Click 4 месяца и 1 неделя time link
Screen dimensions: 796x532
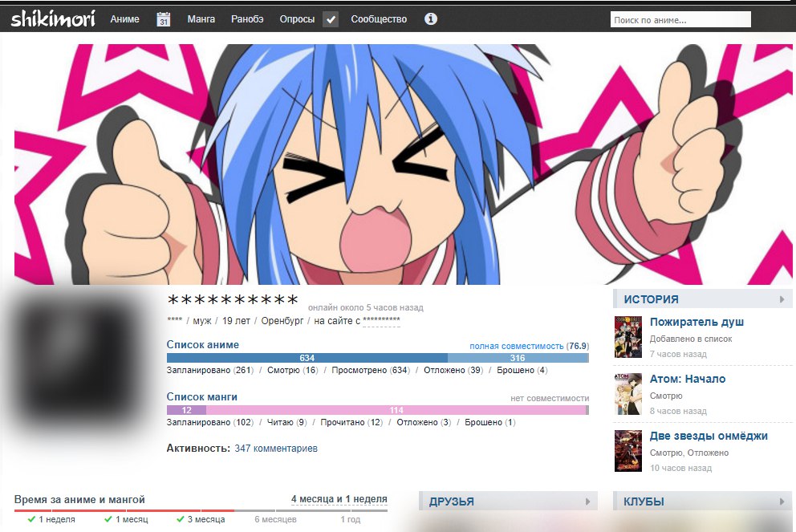339,499
